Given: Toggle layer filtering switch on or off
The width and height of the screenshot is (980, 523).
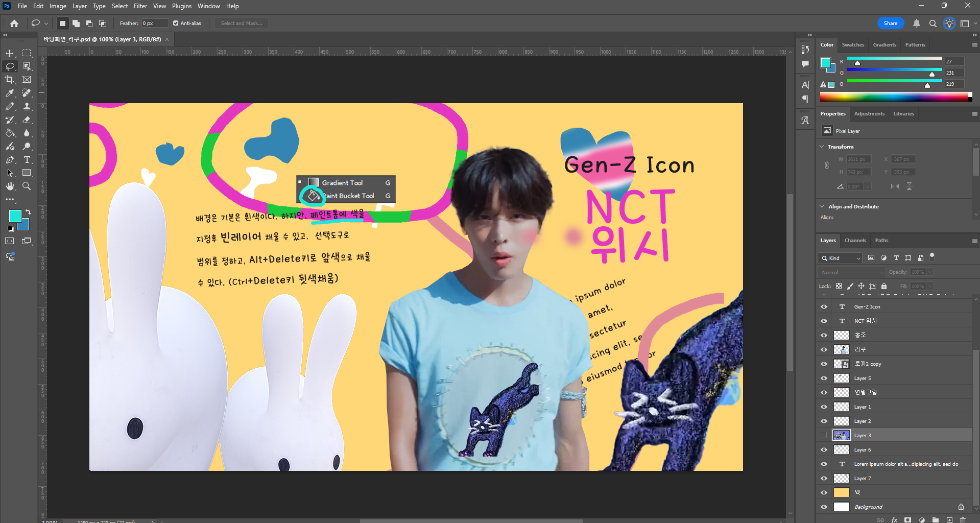Looking at the screenshot, I should (x=932, y=256).
